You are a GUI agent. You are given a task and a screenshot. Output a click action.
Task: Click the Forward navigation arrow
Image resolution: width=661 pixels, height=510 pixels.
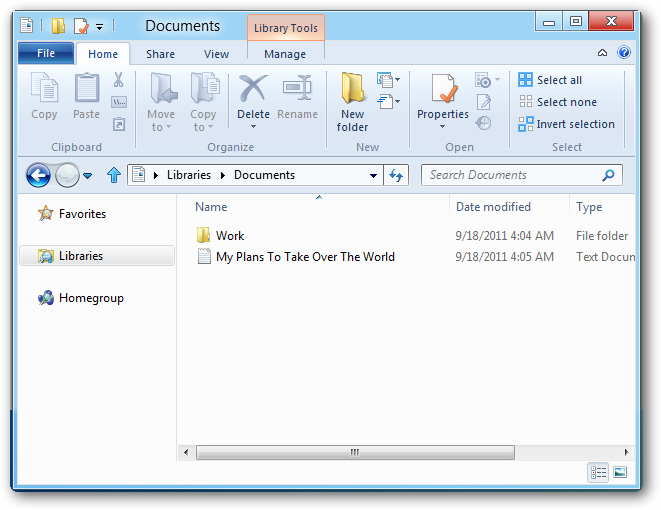pos(67,175)
